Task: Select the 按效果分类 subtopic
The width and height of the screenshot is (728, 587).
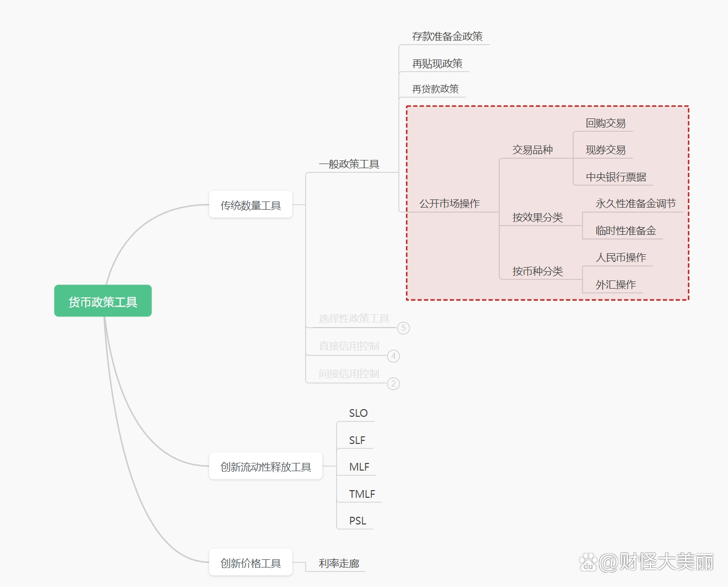Action: pos(537,217)
